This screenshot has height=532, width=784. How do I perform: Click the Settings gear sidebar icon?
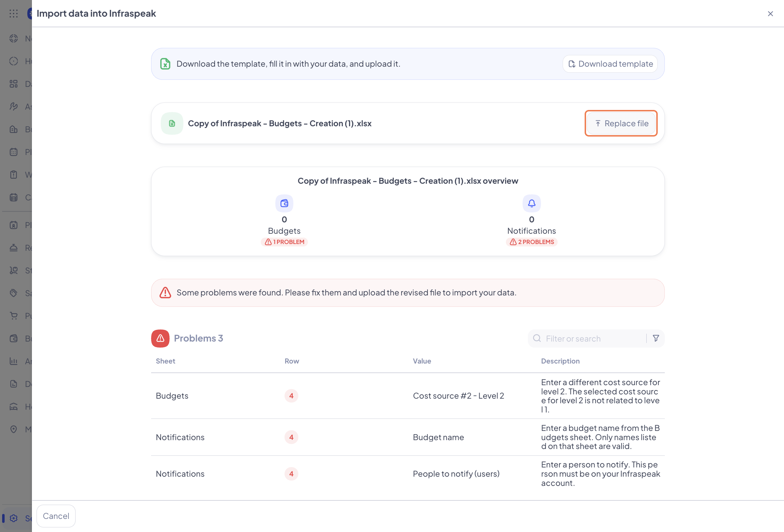[13, 518]
